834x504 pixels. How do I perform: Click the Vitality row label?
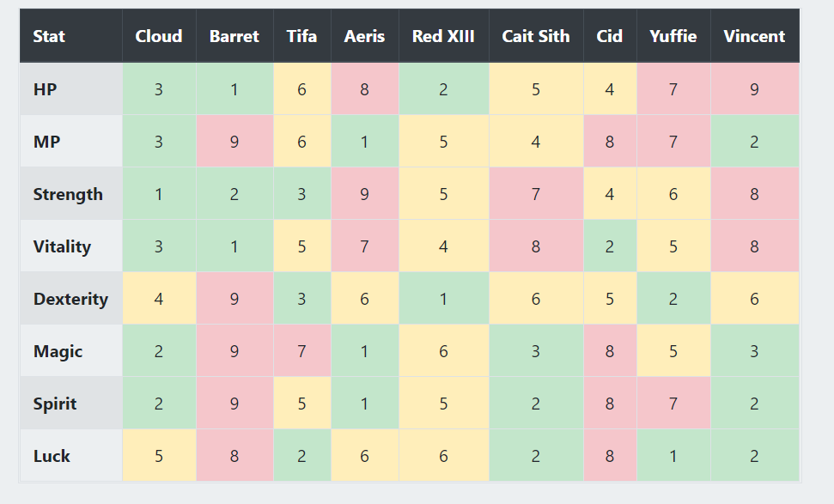62,246
